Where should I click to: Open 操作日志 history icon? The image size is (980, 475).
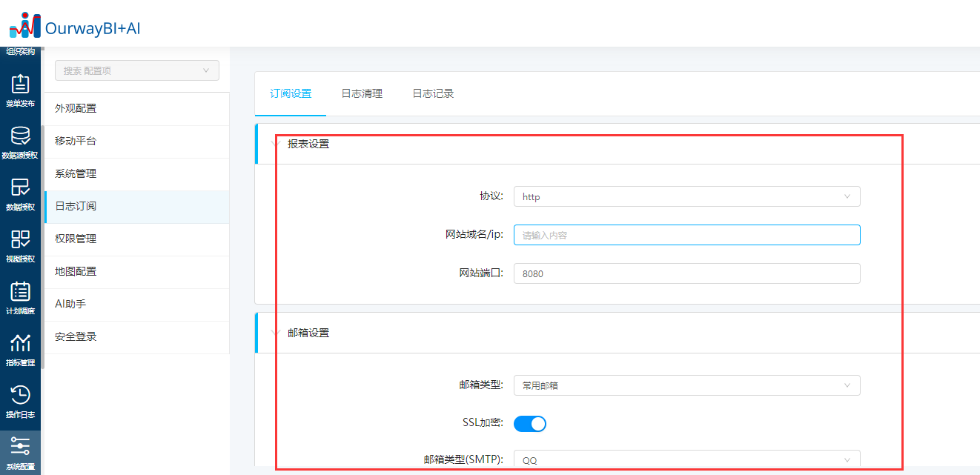click(20, 402)
